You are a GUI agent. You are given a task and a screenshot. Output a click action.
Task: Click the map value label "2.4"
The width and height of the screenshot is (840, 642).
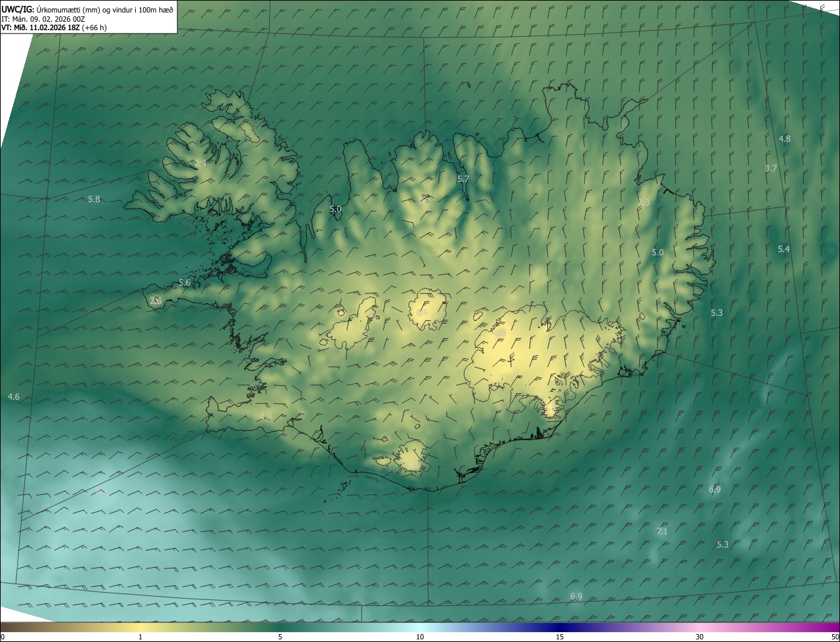[201, 163]
